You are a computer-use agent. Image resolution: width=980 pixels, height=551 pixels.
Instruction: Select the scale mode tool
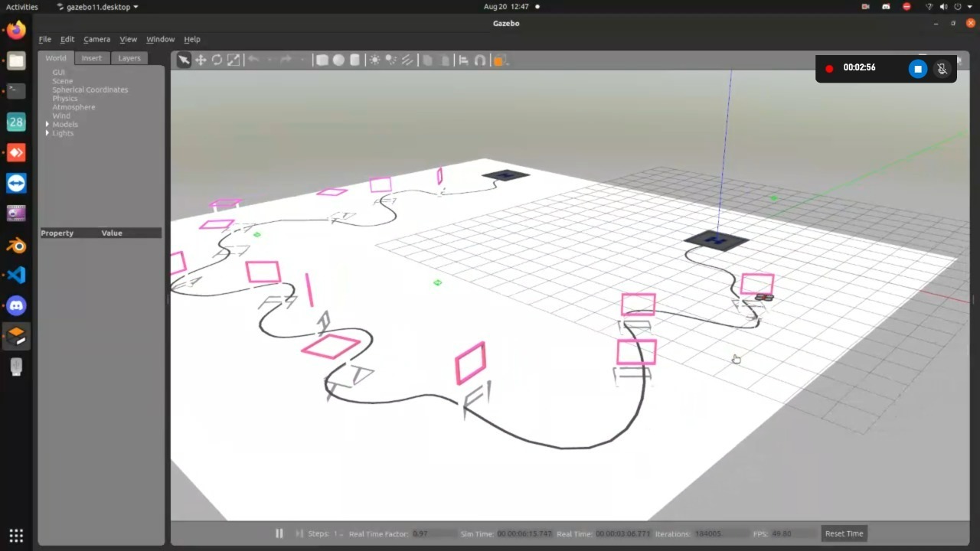point(234,60)
